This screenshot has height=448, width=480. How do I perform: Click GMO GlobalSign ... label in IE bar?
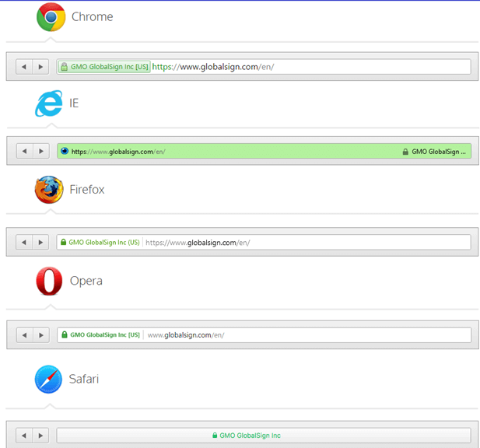(x=438, y=152)
